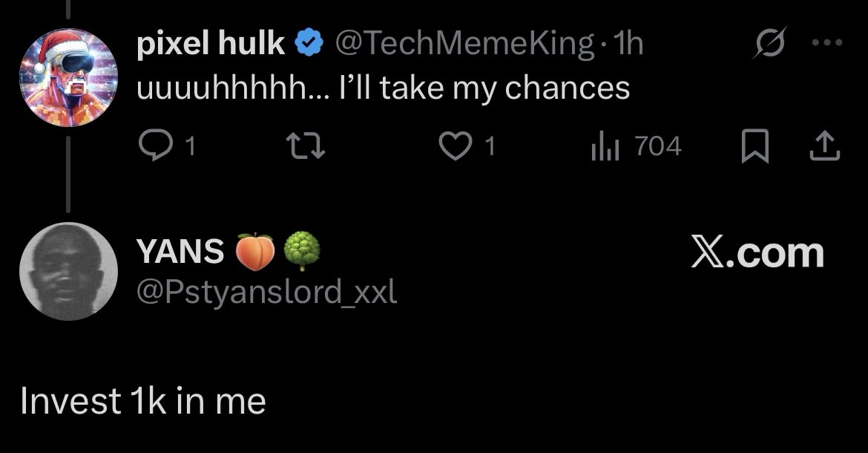Click the X.com logo watermark

[x=757, y=253]
